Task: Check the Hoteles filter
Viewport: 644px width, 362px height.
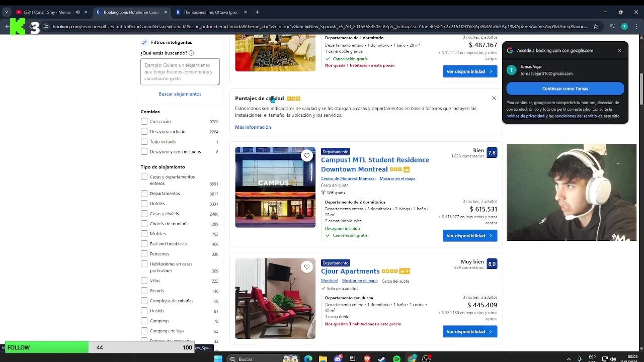Action: (144, 203)
